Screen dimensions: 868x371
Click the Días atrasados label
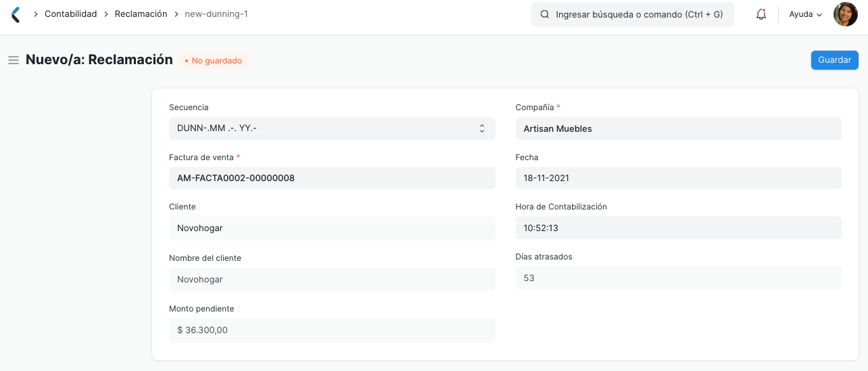[544, 257]
